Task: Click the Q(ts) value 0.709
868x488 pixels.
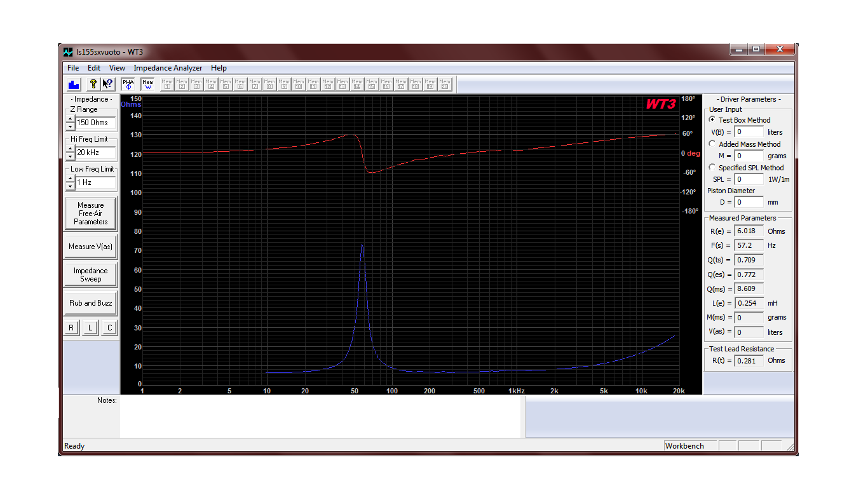Action: pyautogui.click(x=749, y=260)
